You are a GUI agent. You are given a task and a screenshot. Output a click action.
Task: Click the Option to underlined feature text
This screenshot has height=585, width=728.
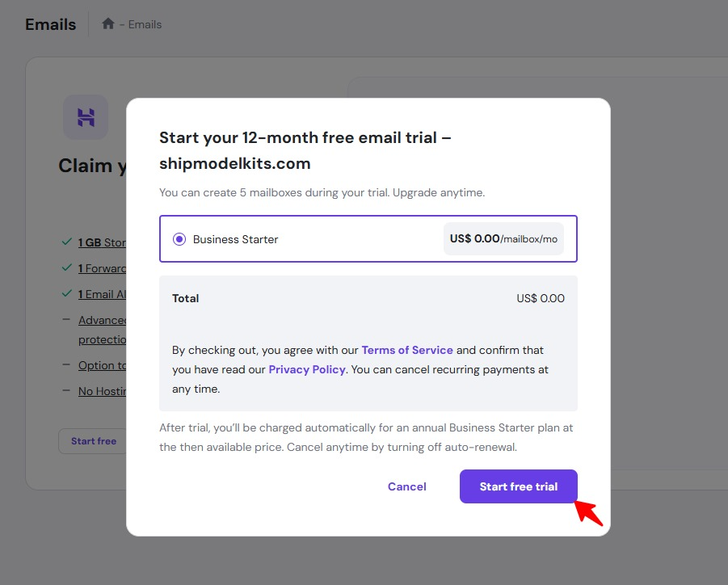(103, 365)
